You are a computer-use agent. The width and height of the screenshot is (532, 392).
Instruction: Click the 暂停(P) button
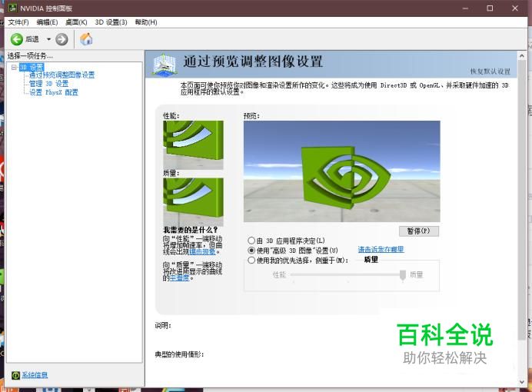coord(419,231)
